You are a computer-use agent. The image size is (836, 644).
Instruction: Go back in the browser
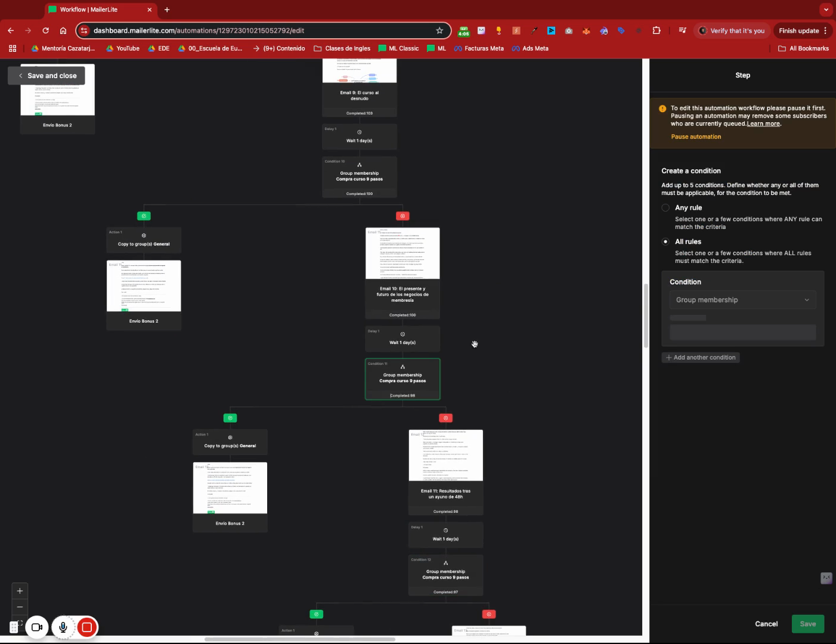11,30
